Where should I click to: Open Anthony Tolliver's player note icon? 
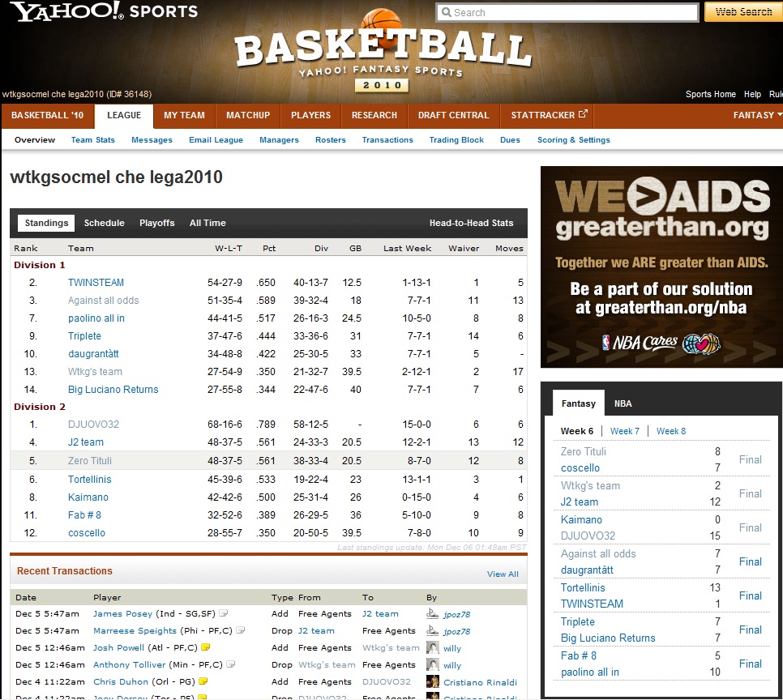[x=231, y=665]
